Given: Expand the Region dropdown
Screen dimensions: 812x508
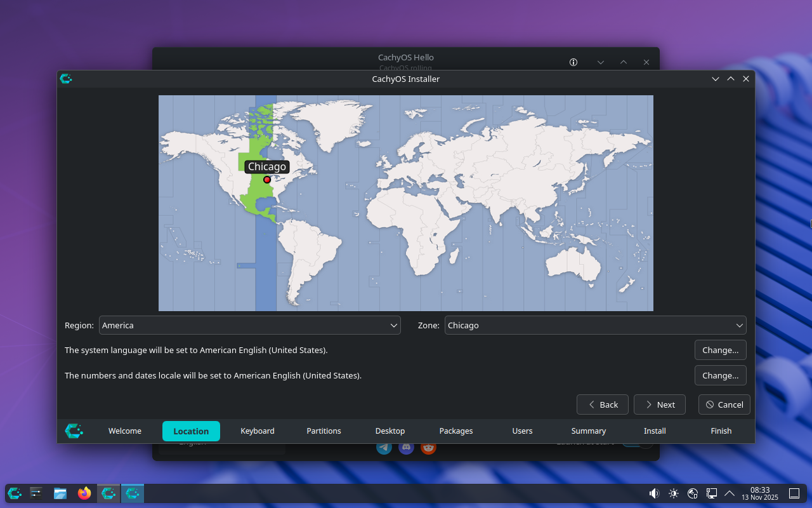Looking at the screenshot, I should pyautogui.click(x=250, y=325).
